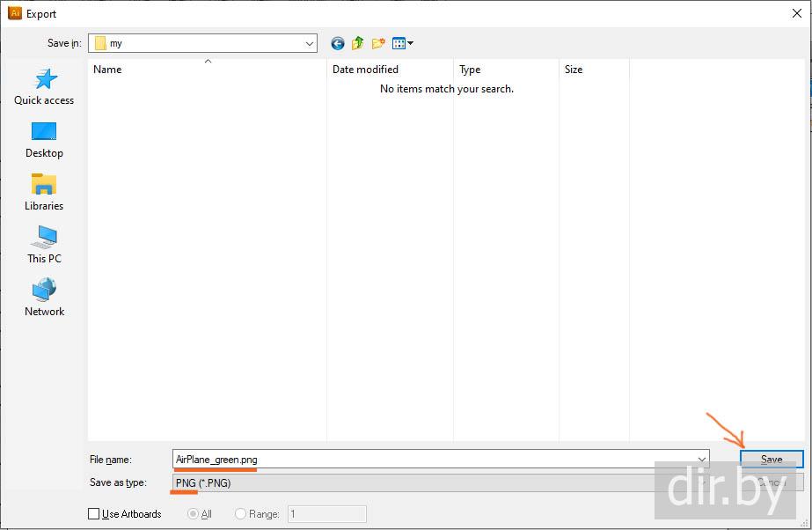Open Desktop location in sidebar
Screen dimensions: 812x530
click(x=44, y=140)
